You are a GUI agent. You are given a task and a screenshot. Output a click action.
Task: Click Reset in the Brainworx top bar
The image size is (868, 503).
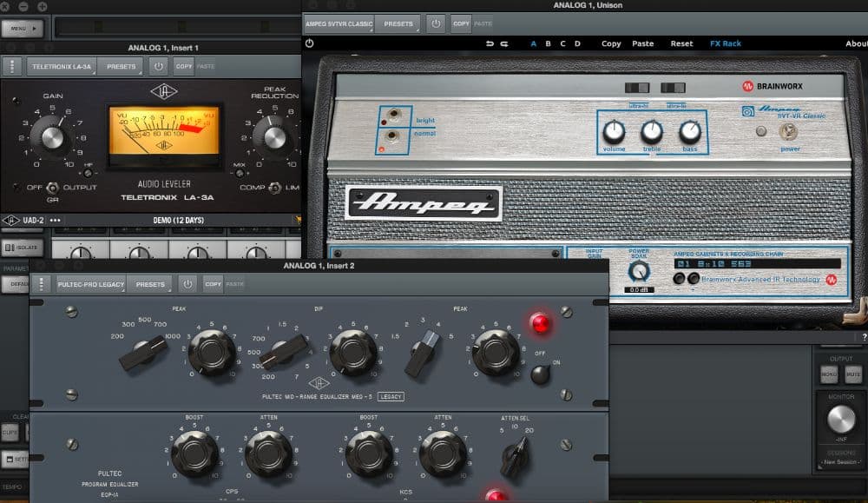pyautogui.click(x=681, y=43)
